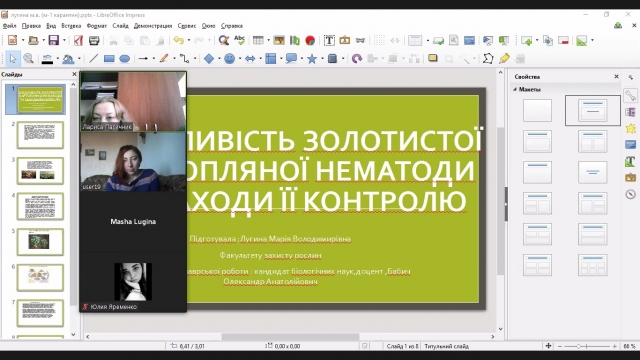This screenshot has height=360, width=640.
Task: Open the Undo history dropdown arrow
Action: pyautogui.click(x=189, y=40)
